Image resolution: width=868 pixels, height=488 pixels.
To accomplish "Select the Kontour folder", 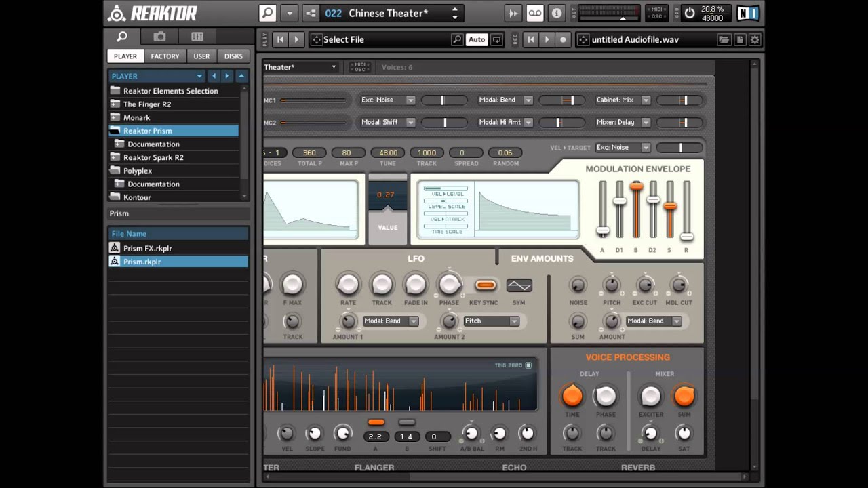I will pos(174,197).
